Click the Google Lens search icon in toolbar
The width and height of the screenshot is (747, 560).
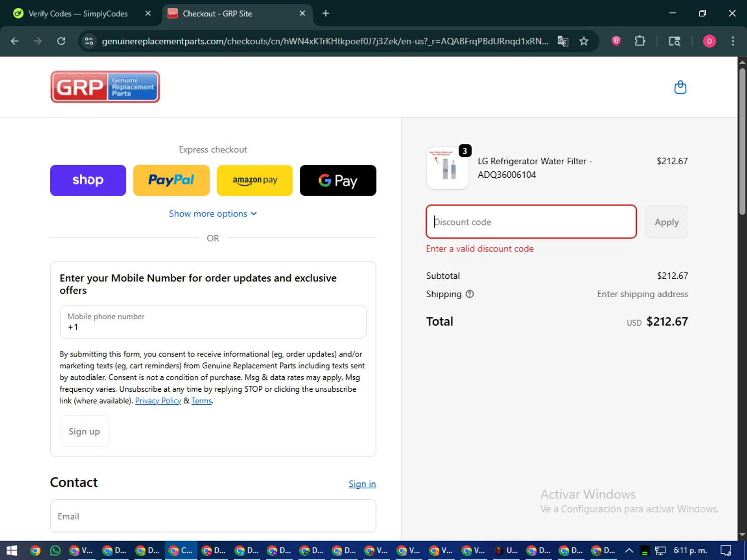[x=674, y=41]
